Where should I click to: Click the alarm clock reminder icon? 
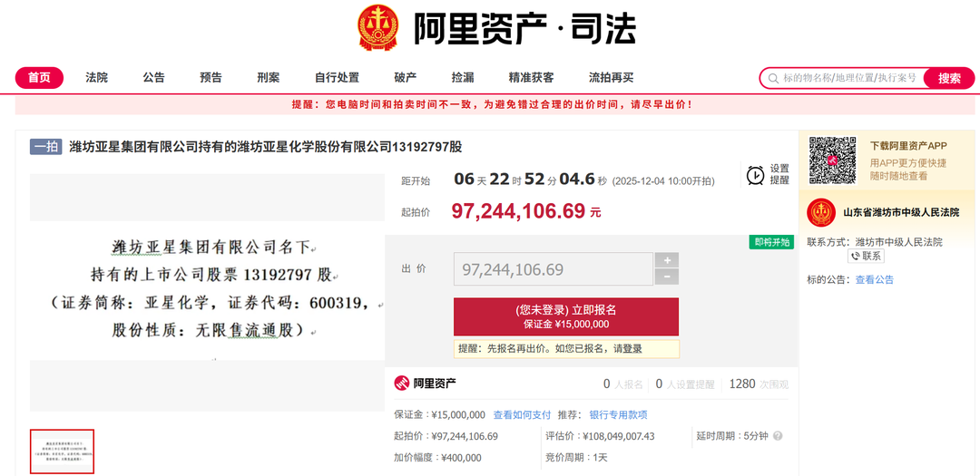755,175
